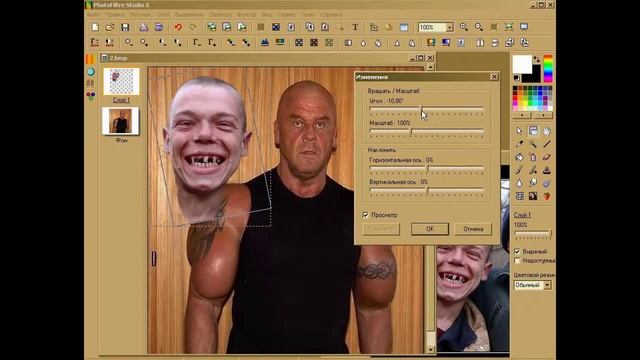Open the Обычный blend mode dropdown
The width and height of the screenshot is (640, 360).
tap(547, 285)
